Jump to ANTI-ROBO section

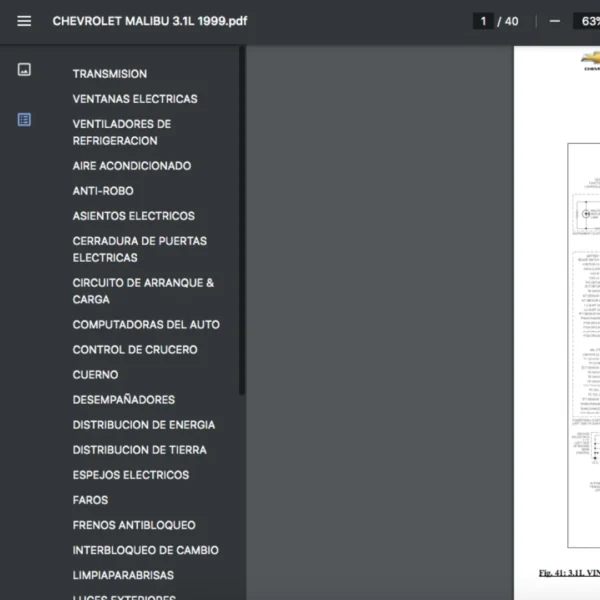click(103, 191)
